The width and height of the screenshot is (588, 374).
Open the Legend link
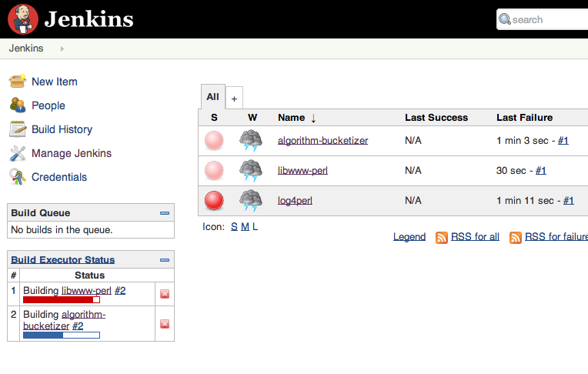[x=409, y=237]
